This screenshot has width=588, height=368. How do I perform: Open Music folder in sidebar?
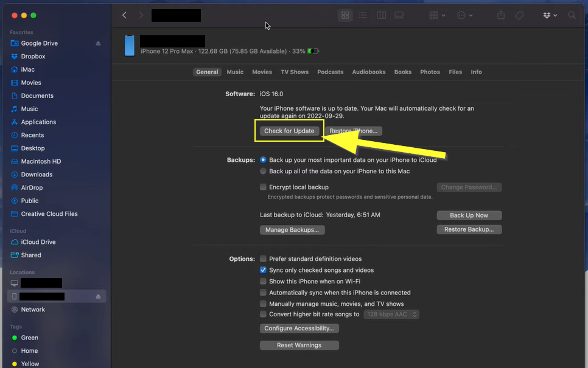29,109
